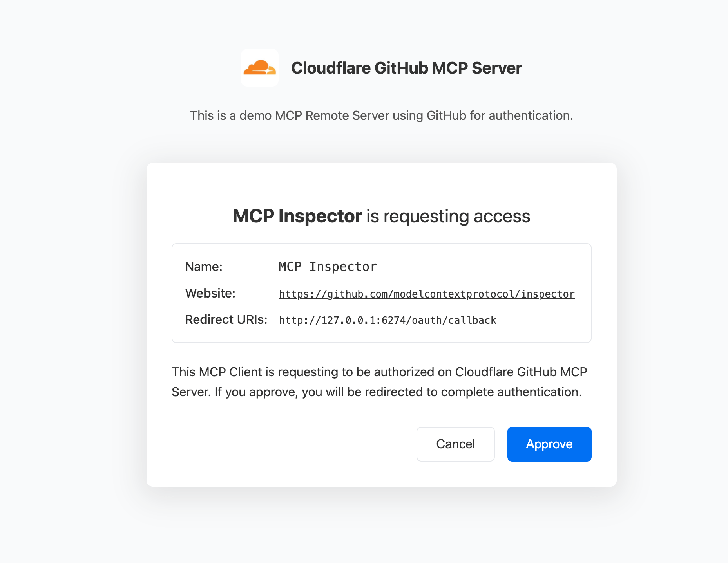The height and width of the screenshot is (563, 728).
Task: Click the Cloudflare GitHub MCP Server title
Action: click(406, 68)
